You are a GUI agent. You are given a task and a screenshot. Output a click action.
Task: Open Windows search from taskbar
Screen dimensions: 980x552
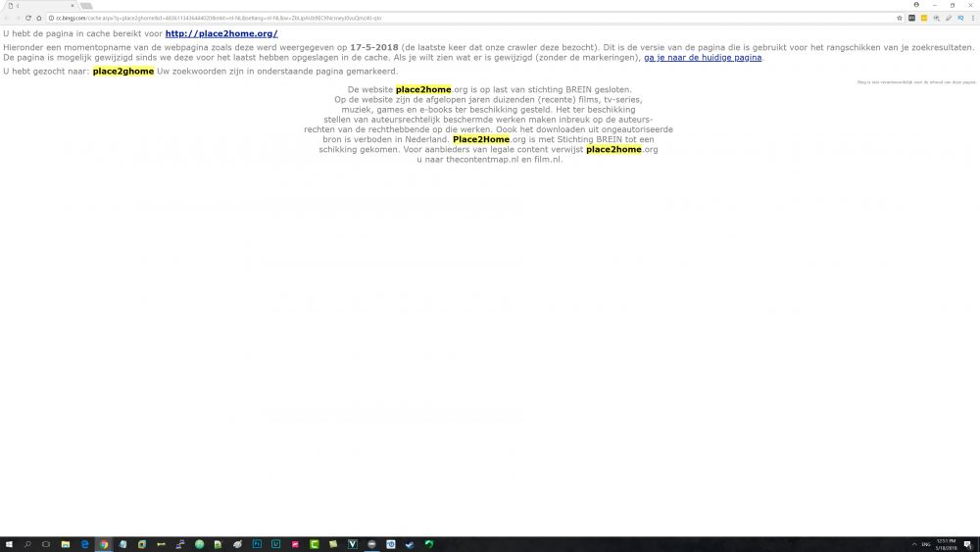pyautogui.click(x=27, y=544)
